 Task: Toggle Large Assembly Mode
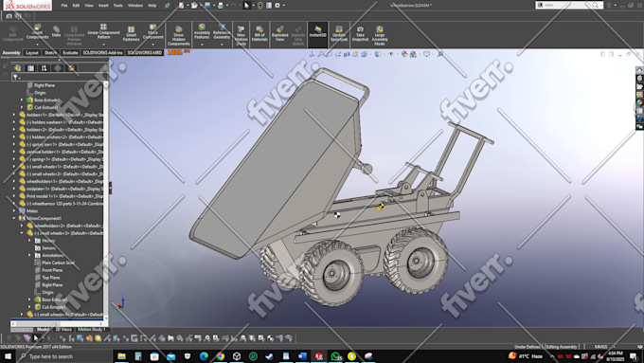380,36
